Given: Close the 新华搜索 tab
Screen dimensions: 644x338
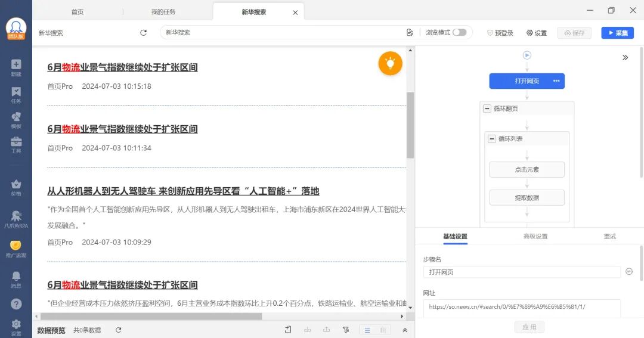Looking at the screenshot, I should (295, 13).
